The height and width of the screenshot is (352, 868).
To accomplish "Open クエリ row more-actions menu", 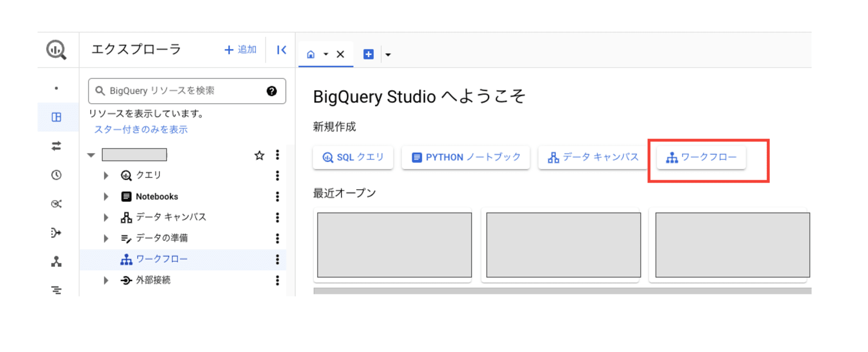I will pyautogui.click(x=277, y=175).
